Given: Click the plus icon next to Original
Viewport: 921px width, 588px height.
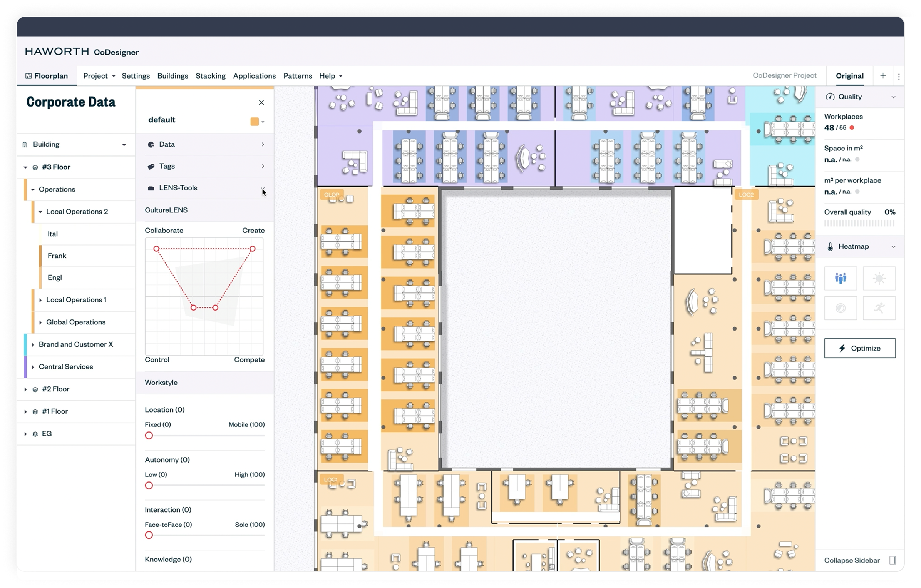Looking at the screenshot, I should tap(883, 76).
